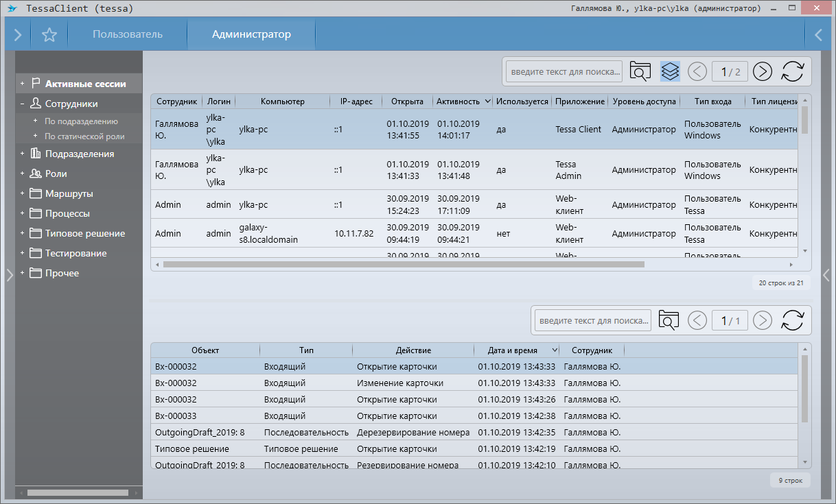The width and height of the screenshot is (836, 504).
Task: Refresh the active sessions table
Action: (x=793, y=71)
